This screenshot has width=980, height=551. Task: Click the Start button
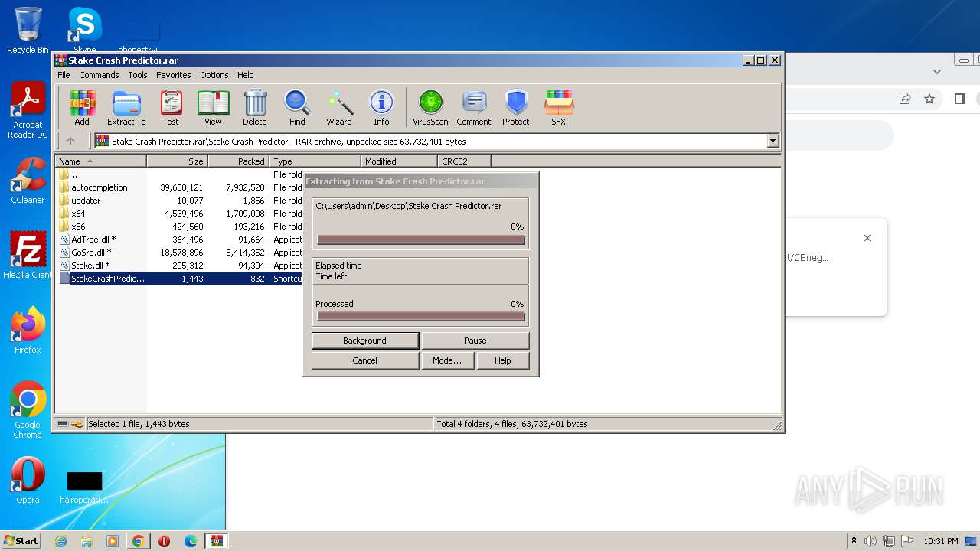[21, 541]
